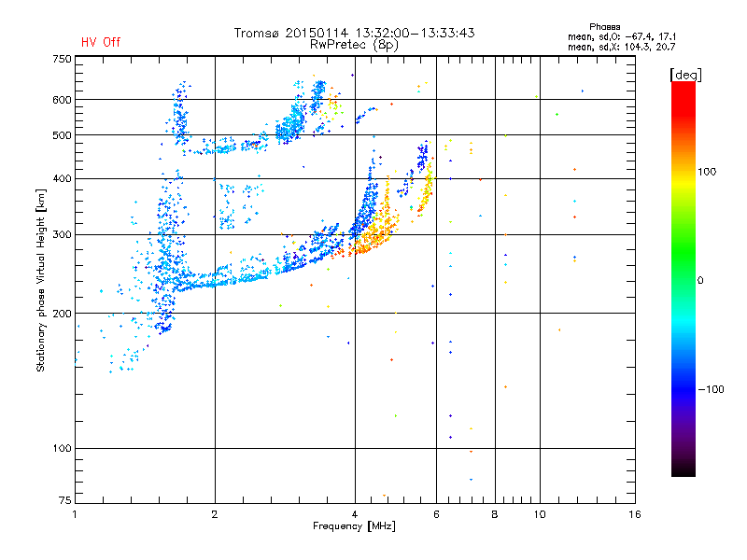747x560 pixels.
Task: Click the 'Stationary phase Virtual Height [km]' label
Action: (40, 280)
